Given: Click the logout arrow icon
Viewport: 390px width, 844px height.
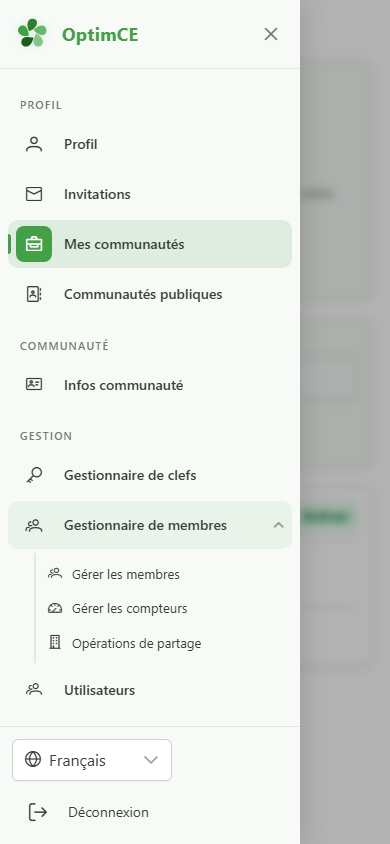Looking at the screenshot, I should [x=38, y=812].
